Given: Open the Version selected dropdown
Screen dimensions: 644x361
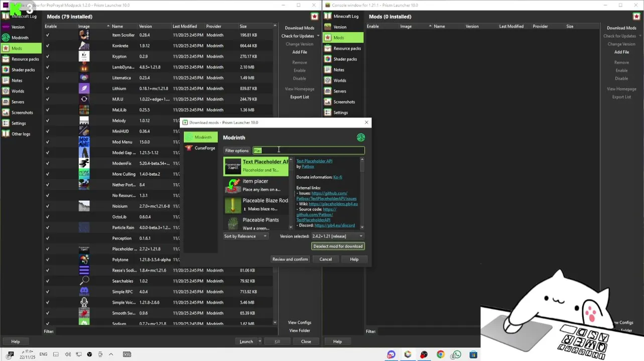Looking at the screenshot, I should (337, 236).
